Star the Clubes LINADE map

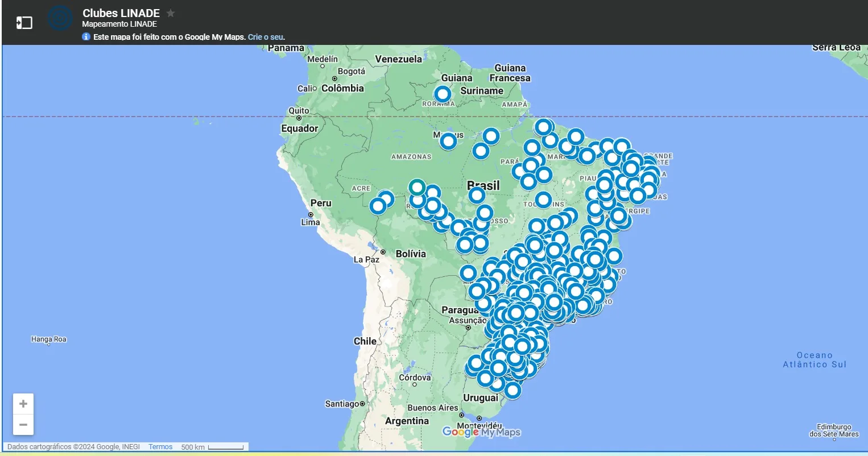170,13
